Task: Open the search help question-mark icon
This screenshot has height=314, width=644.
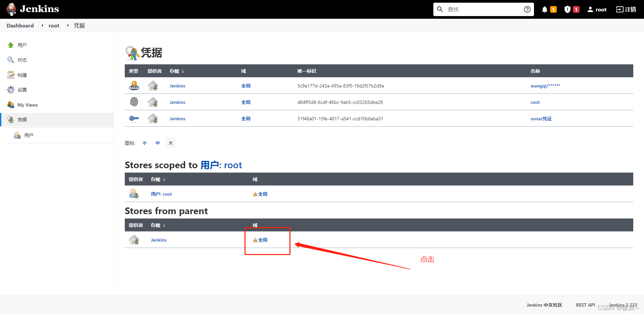Action: (x=527, y=9)
